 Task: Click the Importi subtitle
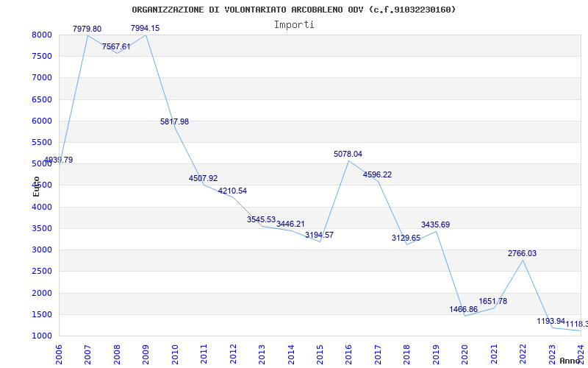point(294,25)
